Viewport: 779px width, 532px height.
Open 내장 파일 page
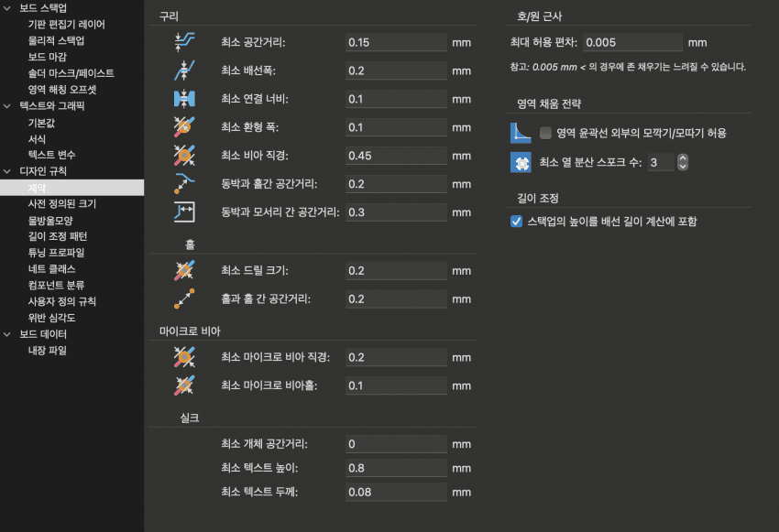[x=47, y=351]
